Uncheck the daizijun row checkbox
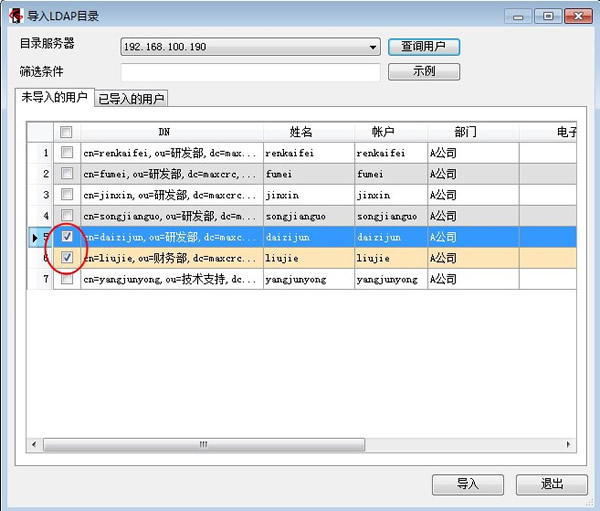Viewport: 600px width, 511px height. pos(67,237)
